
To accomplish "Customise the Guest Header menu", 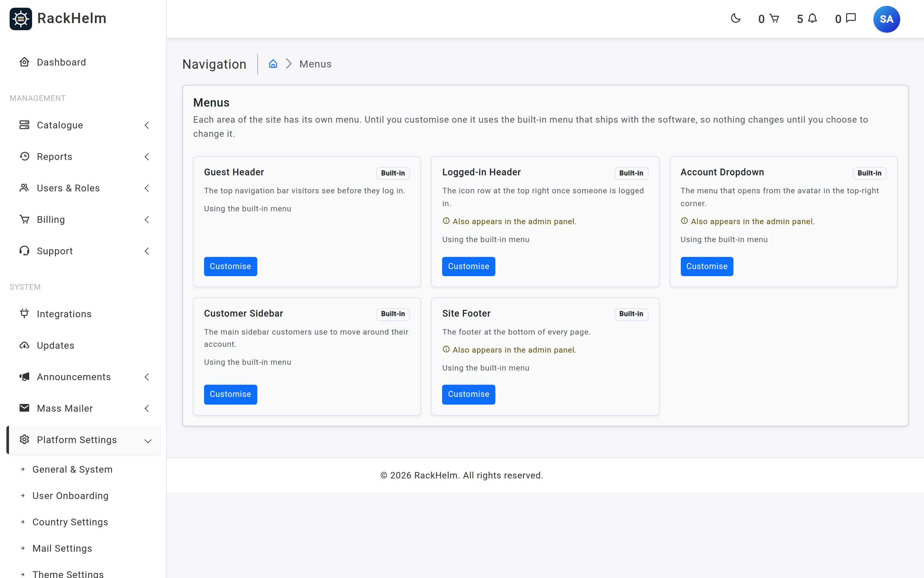I will [x=230, y=266].
